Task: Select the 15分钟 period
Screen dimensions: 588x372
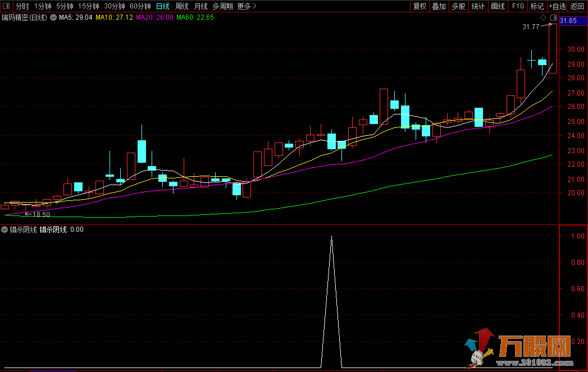Action: (89, 6)
